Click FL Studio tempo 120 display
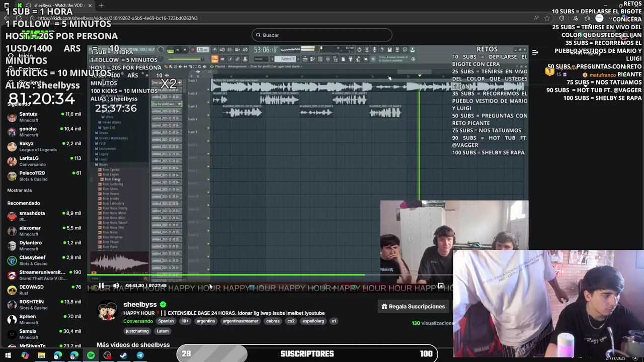This screenshot has height=362, width=644. 203,50
